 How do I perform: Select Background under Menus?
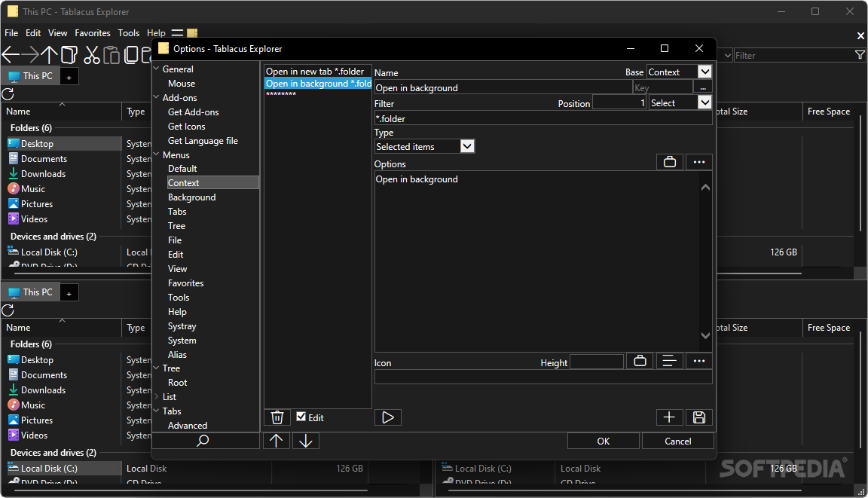pyautogui.click(x=191, y=197)
